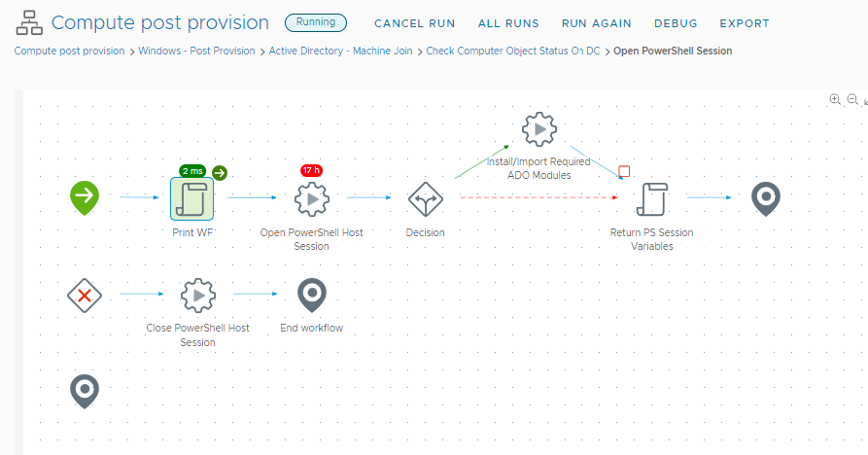The height and width of the screenshot is (455, 868).
Task: Click the green arrow badge on Print WF
Action: [220, 173]
